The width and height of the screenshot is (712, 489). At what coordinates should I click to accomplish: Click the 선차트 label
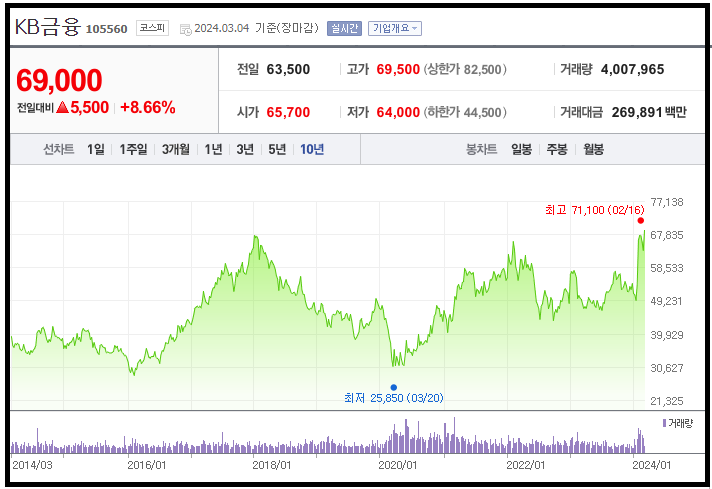tap(59, 149)
